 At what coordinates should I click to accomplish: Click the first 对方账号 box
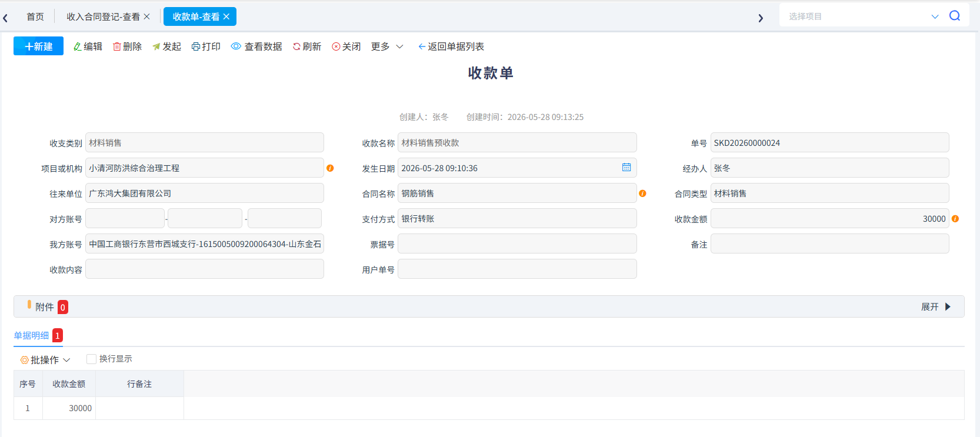125,218
